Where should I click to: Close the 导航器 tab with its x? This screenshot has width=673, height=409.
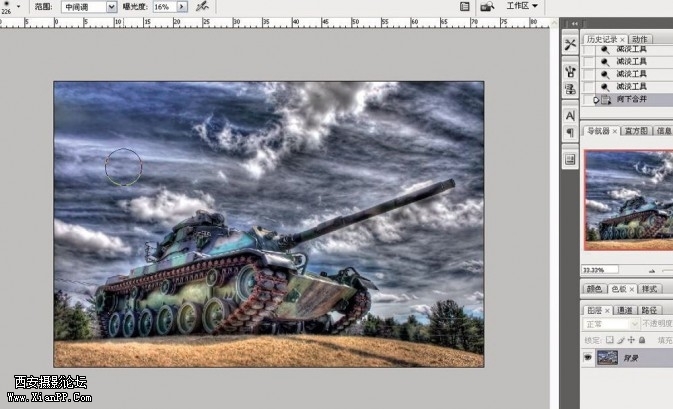615,131
